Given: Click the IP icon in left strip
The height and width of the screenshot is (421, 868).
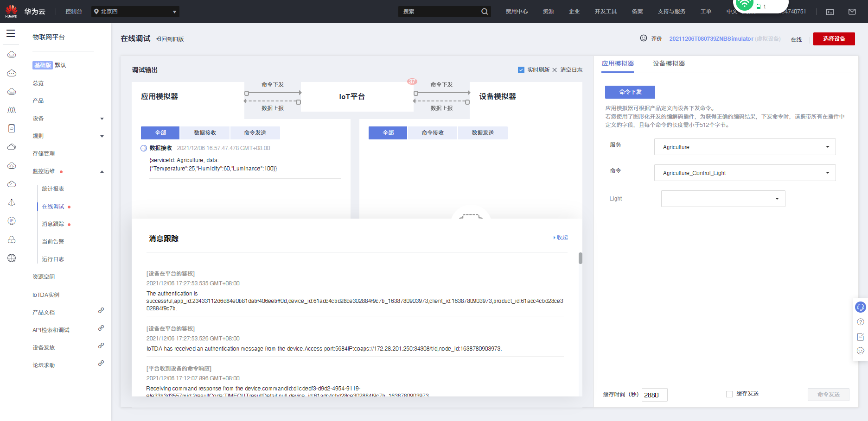Looking at the screenshot, I should pos(12,221).
